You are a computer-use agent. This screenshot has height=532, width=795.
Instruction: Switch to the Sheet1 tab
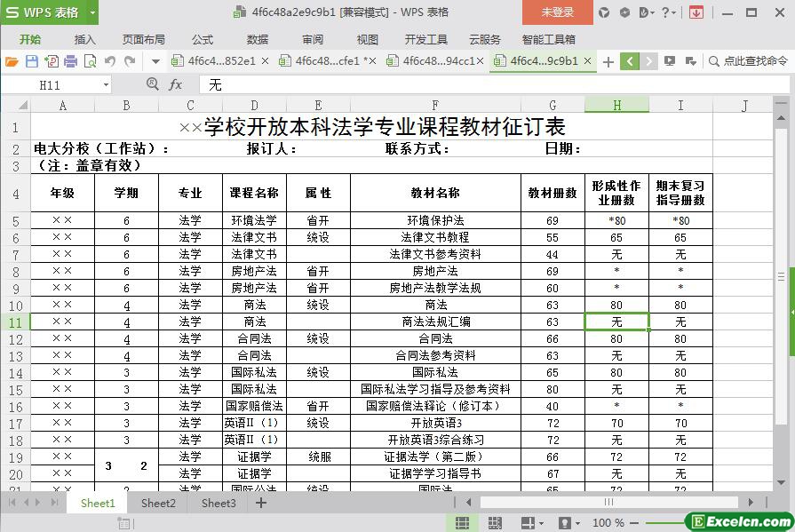click(x=98, y=503)
